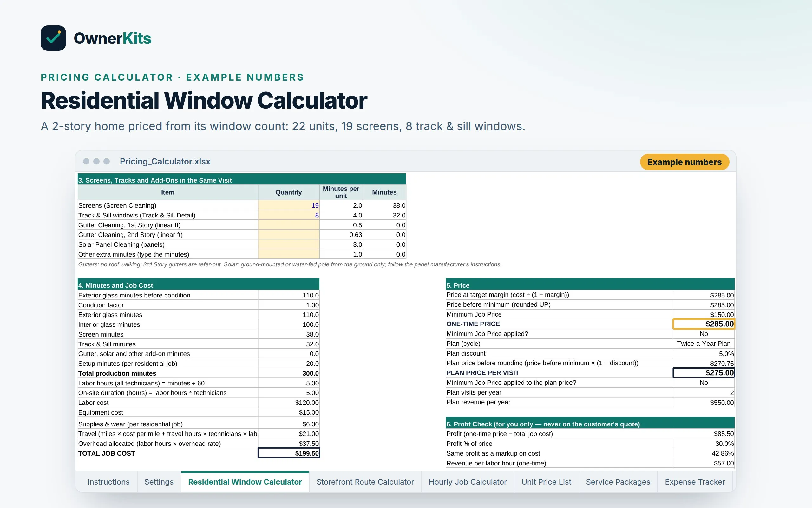Click the Minimum Job Price $150.00 cell
Viewport: 812px width, 508px height.
coord(704,314)
